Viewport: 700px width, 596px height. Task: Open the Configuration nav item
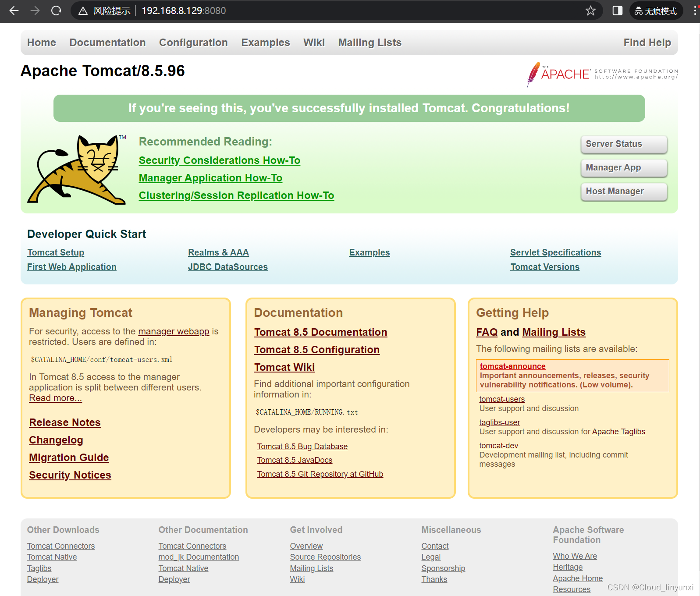[x=193, y=43]
